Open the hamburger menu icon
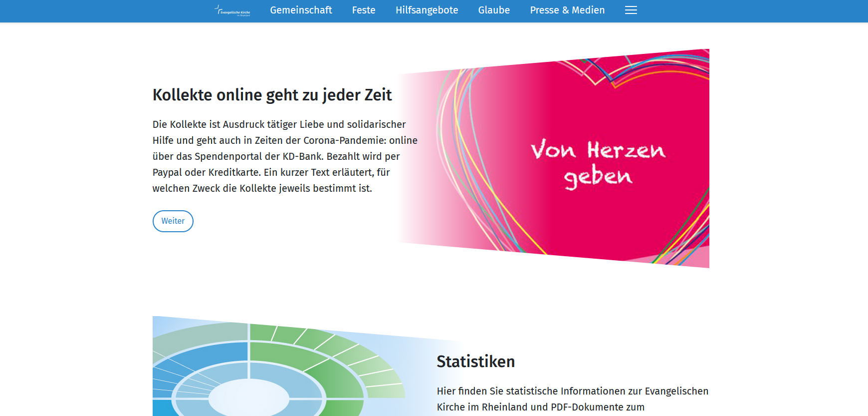This screenshot has height=416, width=868. (631, 10)
